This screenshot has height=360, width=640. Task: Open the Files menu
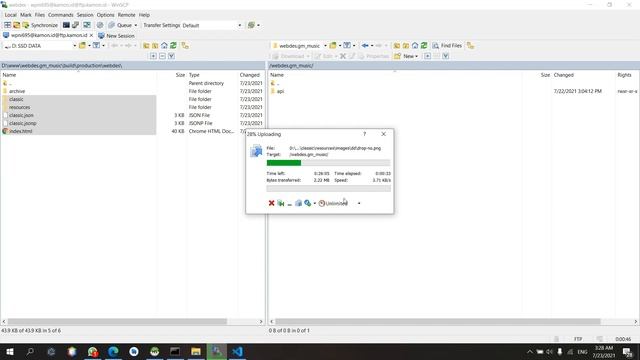40,15
